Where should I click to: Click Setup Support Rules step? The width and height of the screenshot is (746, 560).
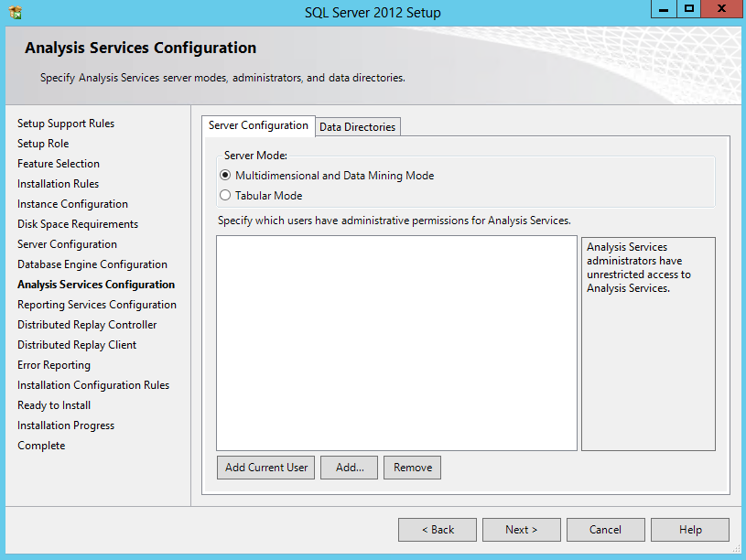pos(66,124)
